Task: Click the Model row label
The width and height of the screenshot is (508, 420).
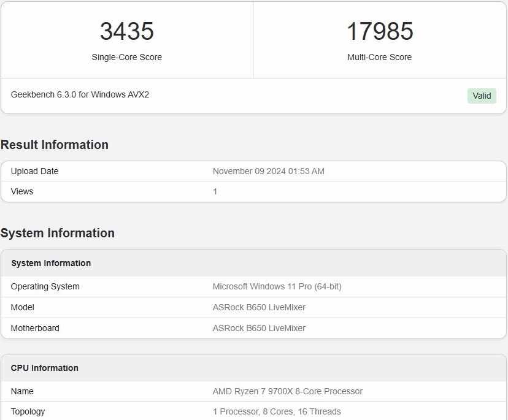Action: click(22, 307)
